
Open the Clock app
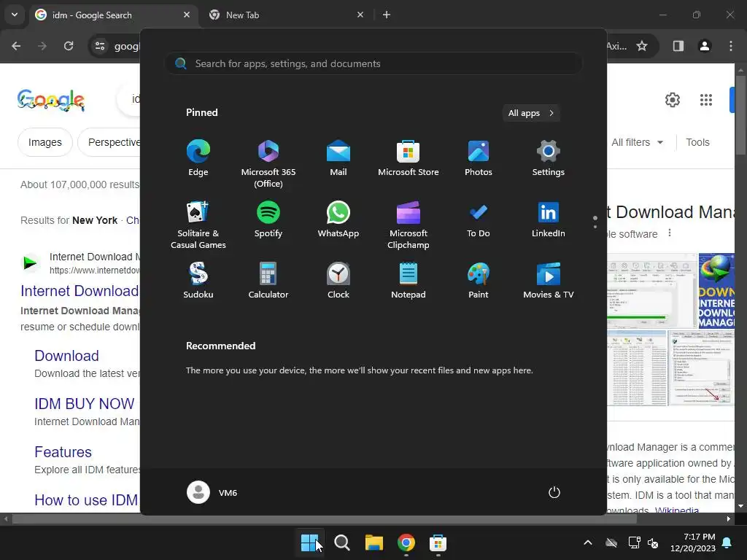click(x=338, y=281)
